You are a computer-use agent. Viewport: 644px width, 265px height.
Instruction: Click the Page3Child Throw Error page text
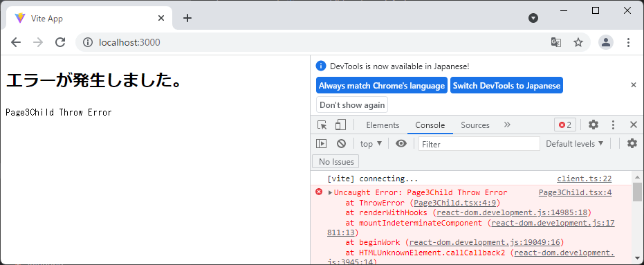pos(59,113)
